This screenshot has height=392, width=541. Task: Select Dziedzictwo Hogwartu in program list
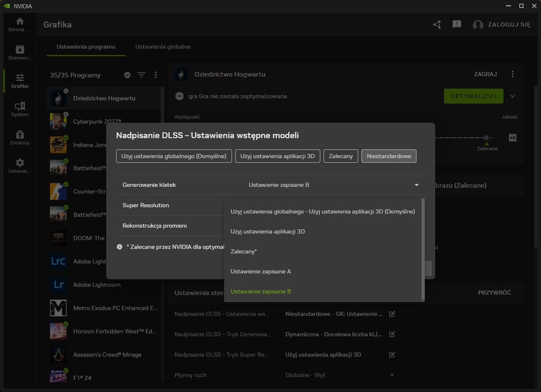click(x=104, y=98)
